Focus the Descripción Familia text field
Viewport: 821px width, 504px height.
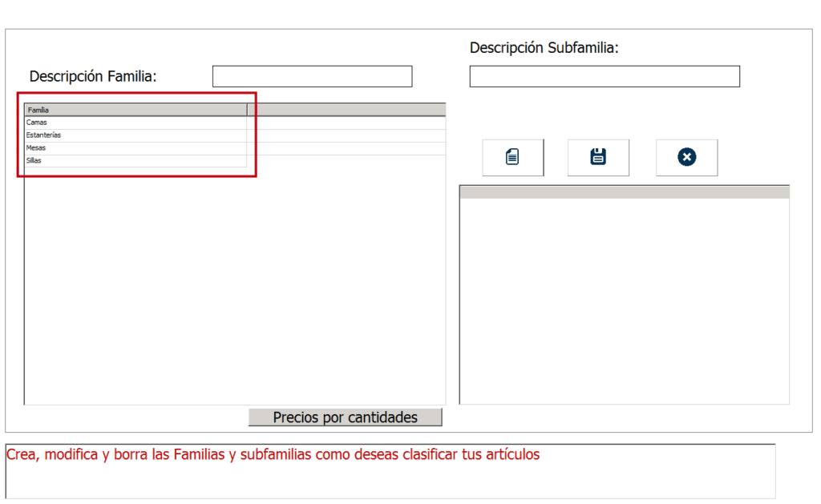point(312,76)
